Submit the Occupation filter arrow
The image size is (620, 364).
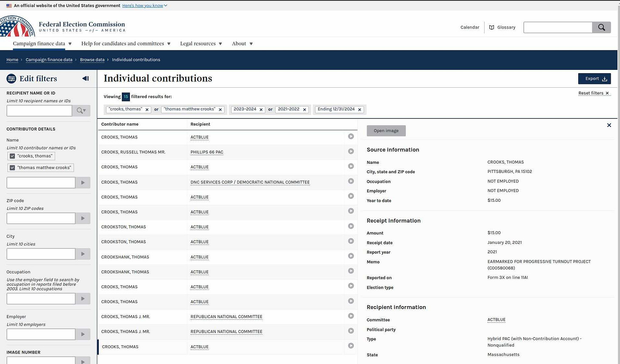[x=83, y=299]
